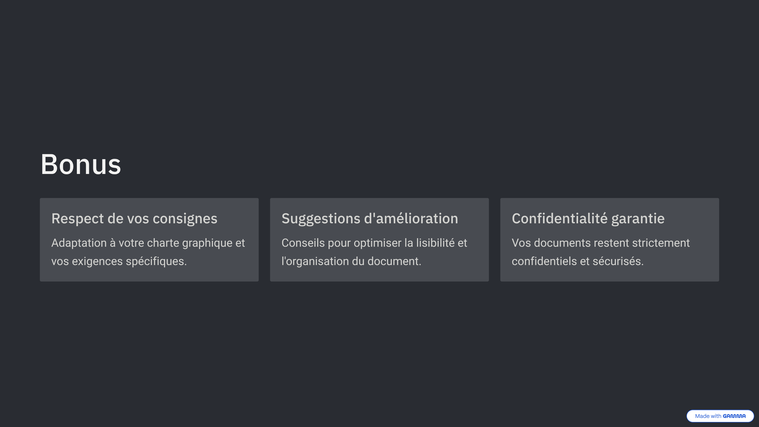Click the "Made with" text in badge

pos(708,416)
